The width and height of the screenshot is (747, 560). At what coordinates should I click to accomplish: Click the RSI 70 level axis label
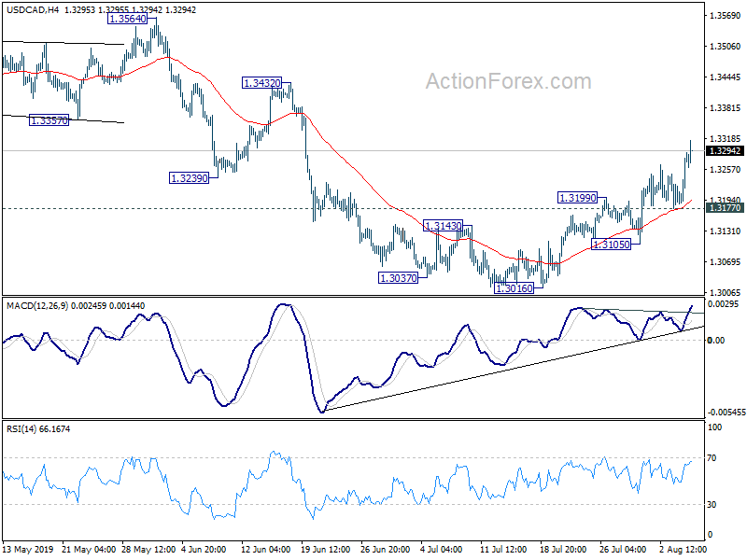[x=712, y=458]
